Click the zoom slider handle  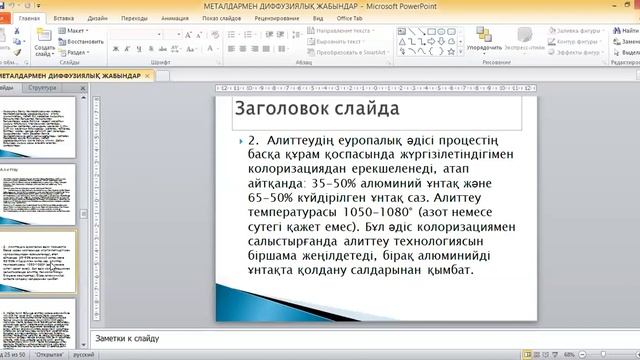click(603, 355)
